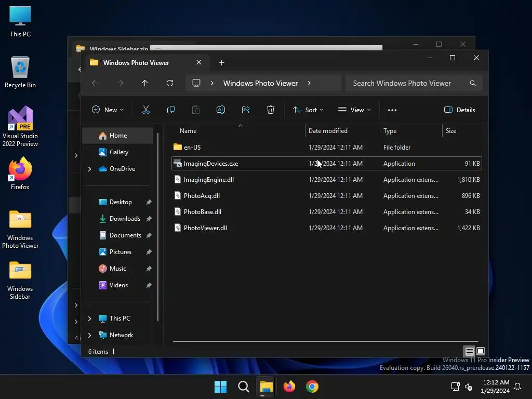The image size is (532, 399).
Task: Go back with the left arrow
Action: click(95, 83)
